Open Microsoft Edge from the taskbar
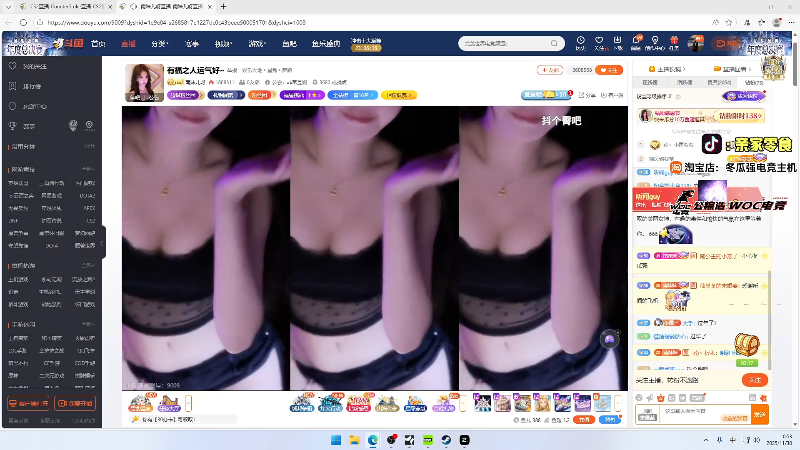Image resolution: width=800 pixels, height=450 pixels. (373, 440)
